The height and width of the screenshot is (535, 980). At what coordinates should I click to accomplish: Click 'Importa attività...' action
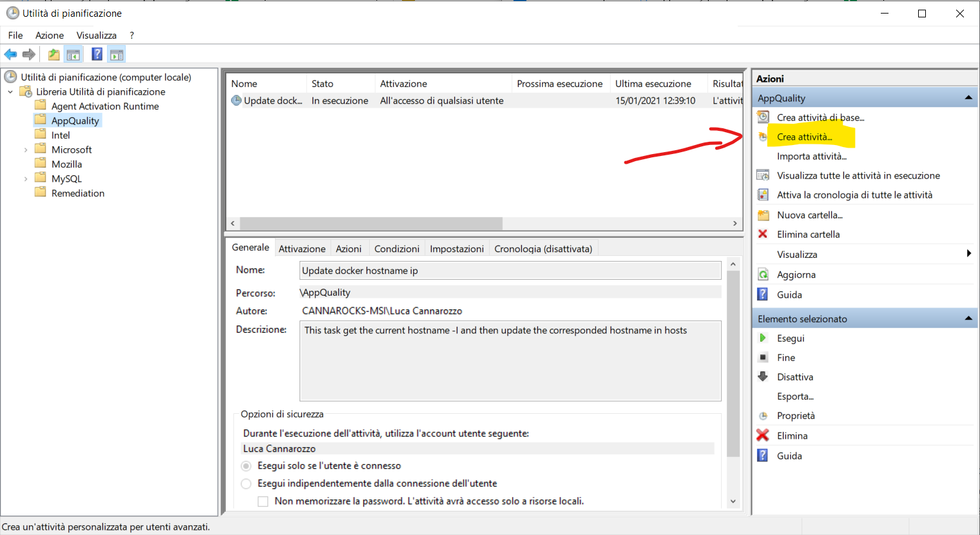[x=812, y=156]
